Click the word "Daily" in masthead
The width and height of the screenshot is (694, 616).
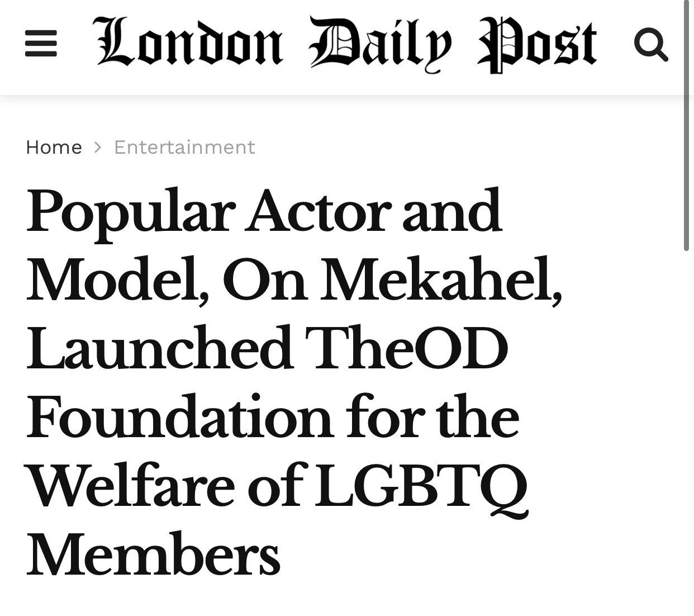pos(380,44)
